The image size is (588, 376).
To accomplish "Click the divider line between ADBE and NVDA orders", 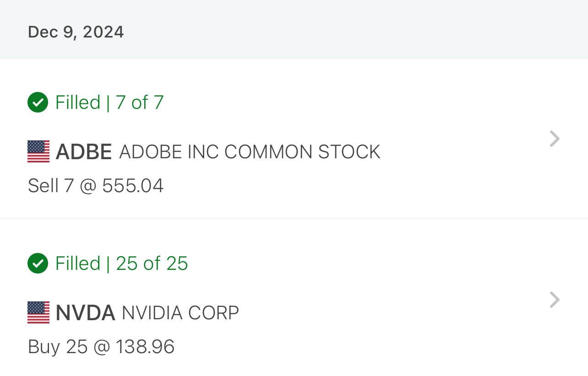I will 294,219.
